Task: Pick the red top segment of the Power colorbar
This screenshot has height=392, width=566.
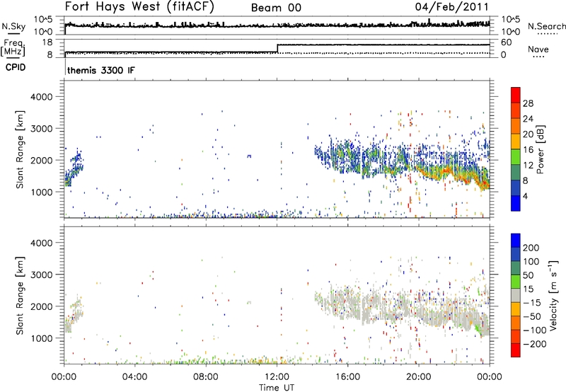Action: (x=516, y=95)
